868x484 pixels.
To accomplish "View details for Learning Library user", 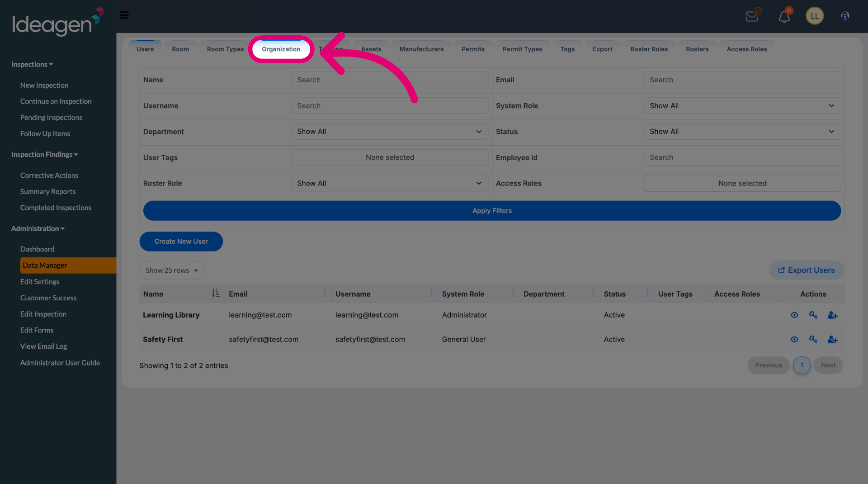I will point(794,315).
